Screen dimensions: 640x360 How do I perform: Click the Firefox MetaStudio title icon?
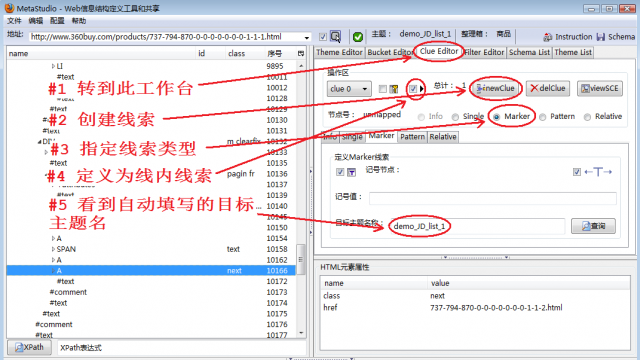9,8
